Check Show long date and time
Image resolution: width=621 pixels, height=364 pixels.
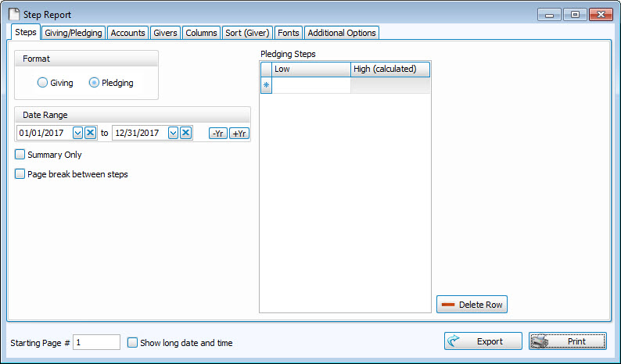132,342
